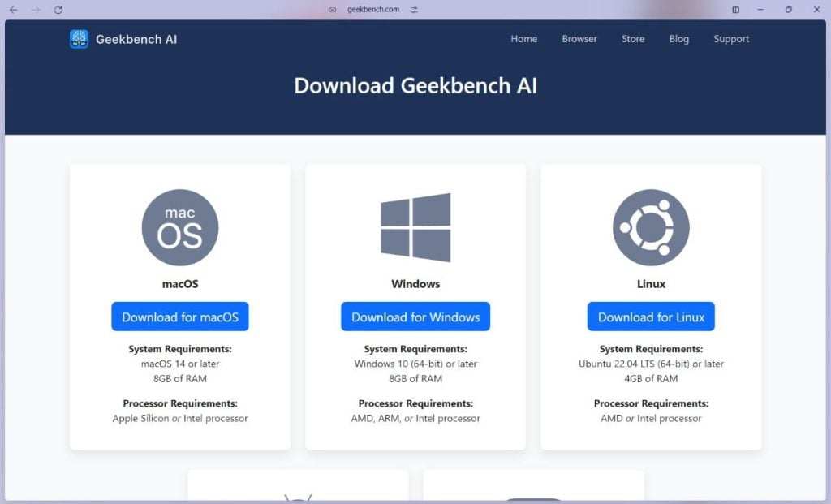
Task: Open the Home menu item
Action: coord(523,39)
